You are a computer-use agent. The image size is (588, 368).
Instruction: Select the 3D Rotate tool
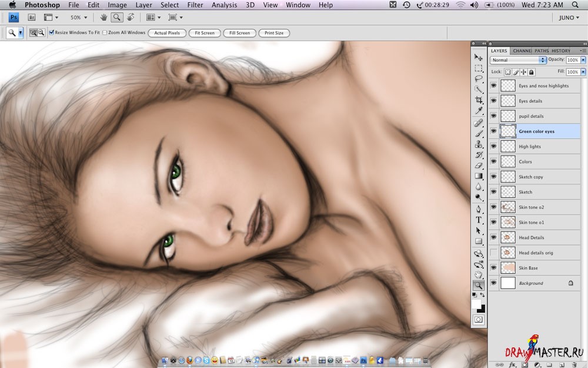click(x=479, y=254)
